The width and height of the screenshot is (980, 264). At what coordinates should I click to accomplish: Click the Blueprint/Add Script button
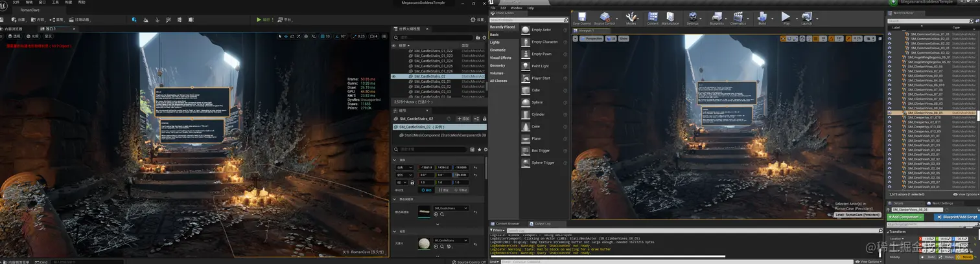957,217
